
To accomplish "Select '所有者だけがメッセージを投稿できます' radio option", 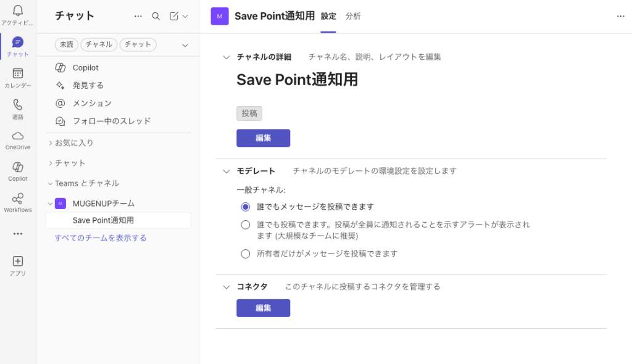I will pyautogui.click(x=246, y=254).
